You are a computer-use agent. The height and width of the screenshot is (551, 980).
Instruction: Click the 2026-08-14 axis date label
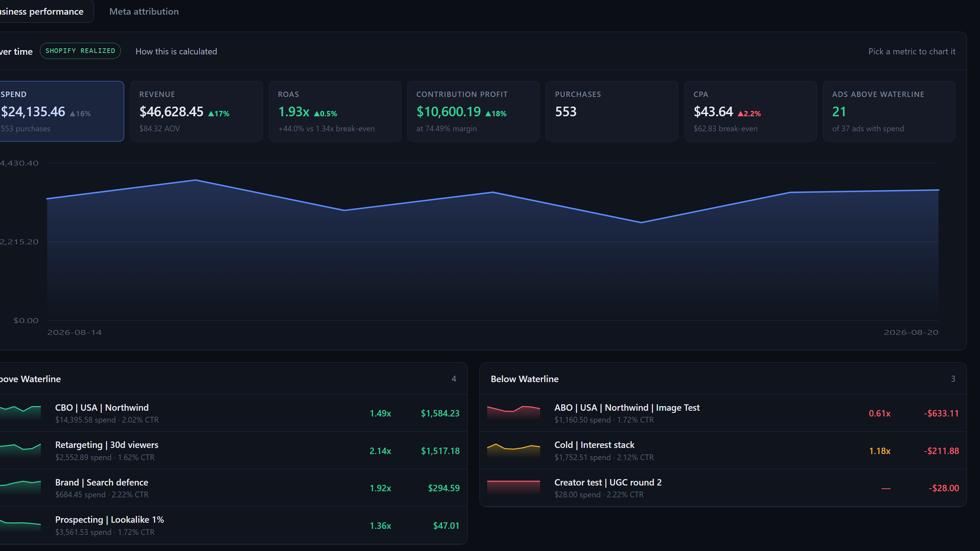click(74, 332)
